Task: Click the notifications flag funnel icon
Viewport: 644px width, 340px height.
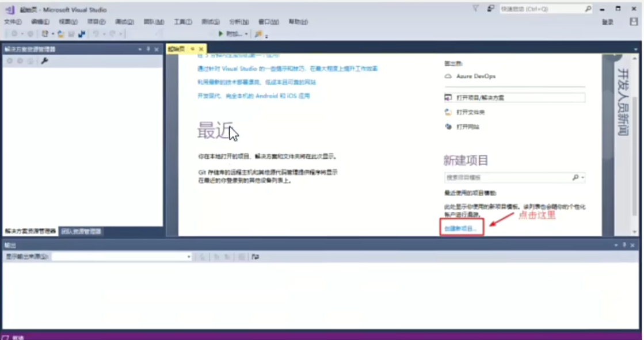Action: (475, 9)
